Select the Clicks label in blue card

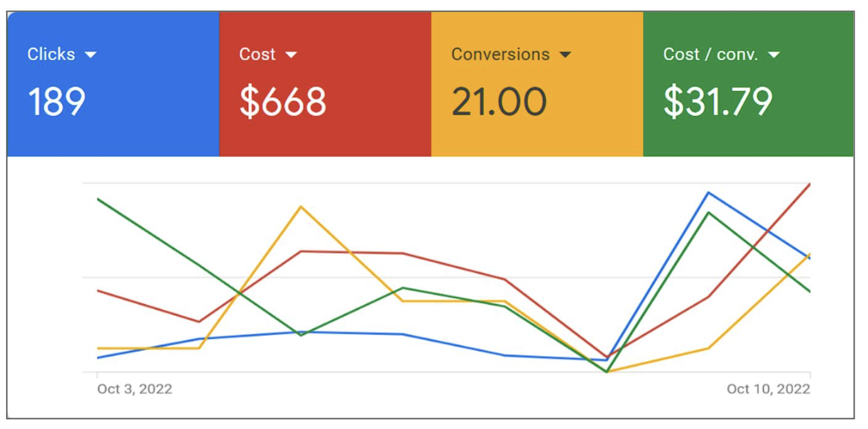click(x=51, y=54)
